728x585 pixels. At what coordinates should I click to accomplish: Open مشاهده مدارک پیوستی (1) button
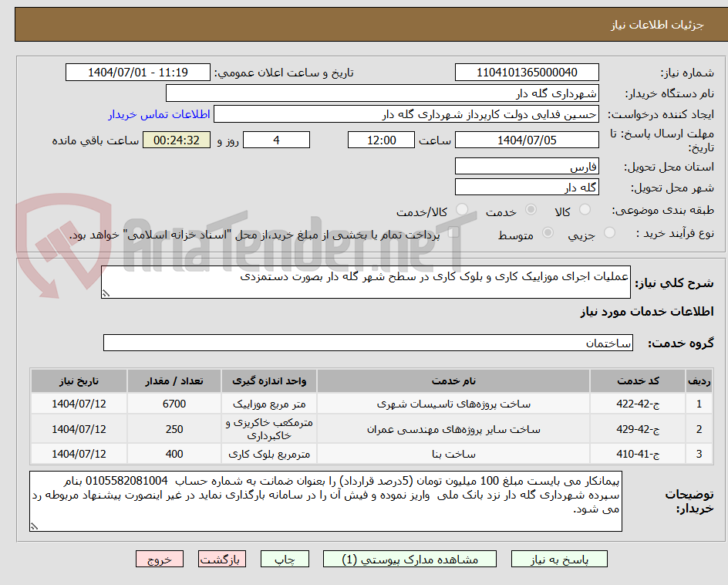pyautogui.click(x=410, y=559)
